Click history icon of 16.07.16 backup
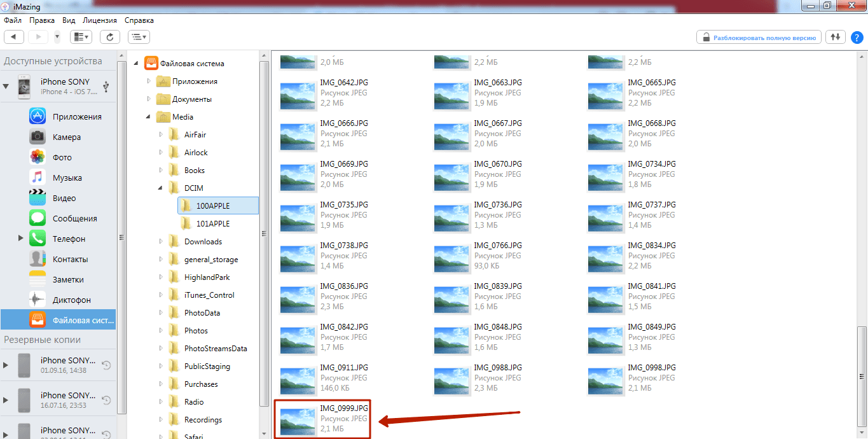Screen dimensions: 868x439 pos(106,400)
